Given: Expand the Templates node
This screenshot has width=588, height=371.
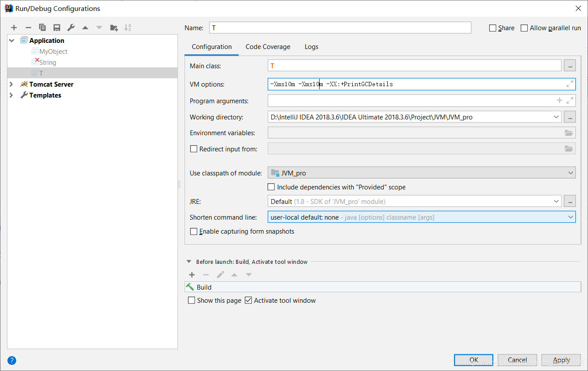Looking at the screenshot, I should point(11,95).
